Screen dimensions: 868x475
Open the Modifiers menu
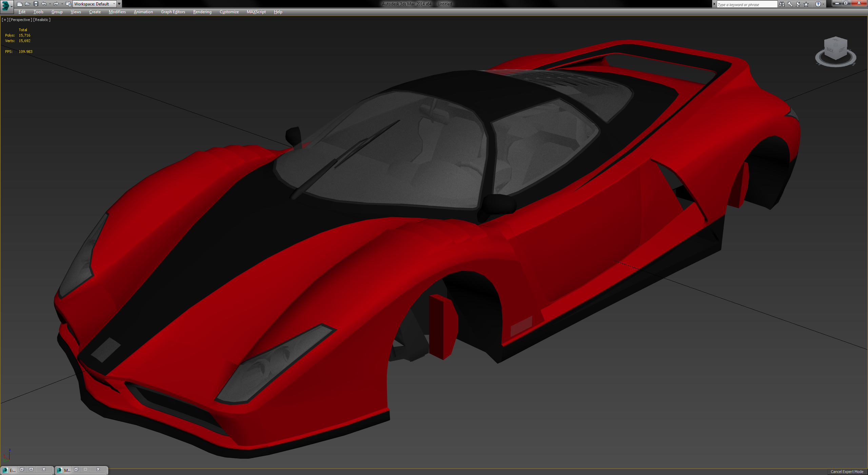pyautogui.click(x=117, y=12)
